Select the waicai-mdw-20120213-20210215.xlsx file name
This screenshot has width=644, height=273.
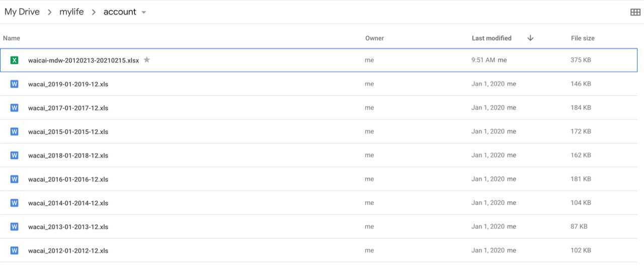84,60
